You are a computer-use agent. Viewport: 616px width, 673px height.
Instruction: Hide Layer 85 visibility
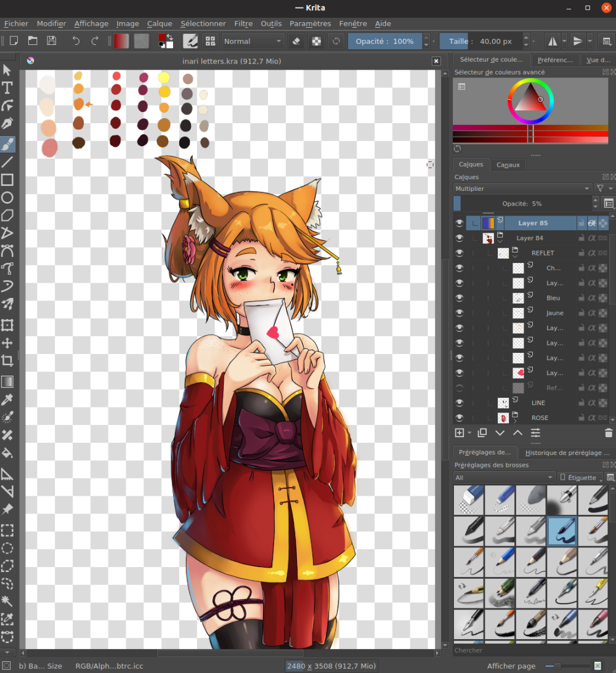(460, 223)
